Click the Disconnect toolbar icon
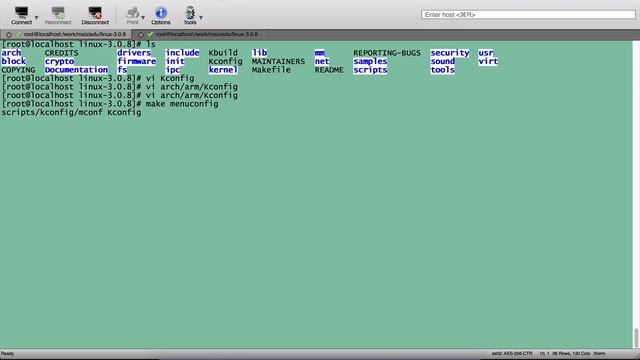Viewport: 640px width, 360px height. pos(95,15)
